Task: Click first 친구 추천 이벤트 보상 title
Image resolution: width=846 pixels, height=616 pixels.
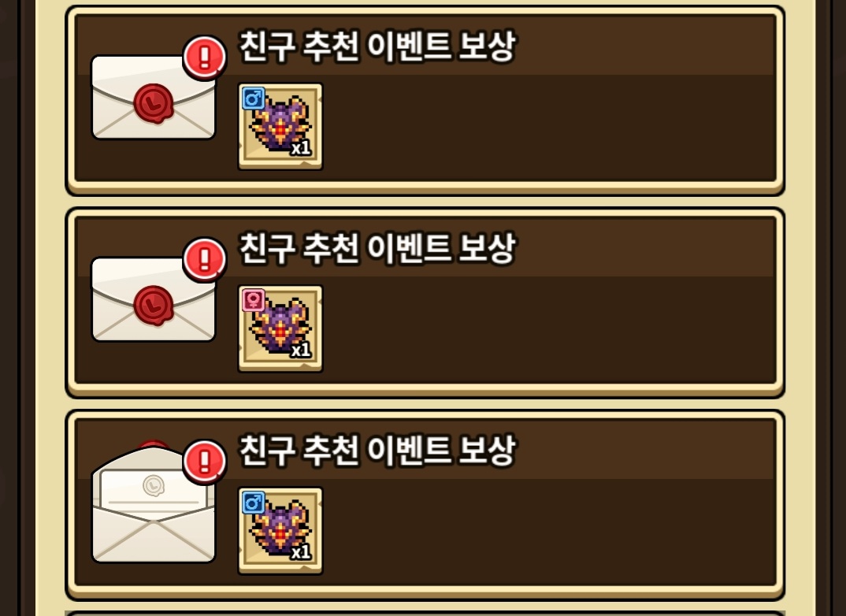Action: pyautogui.click(x=377, y=46)
